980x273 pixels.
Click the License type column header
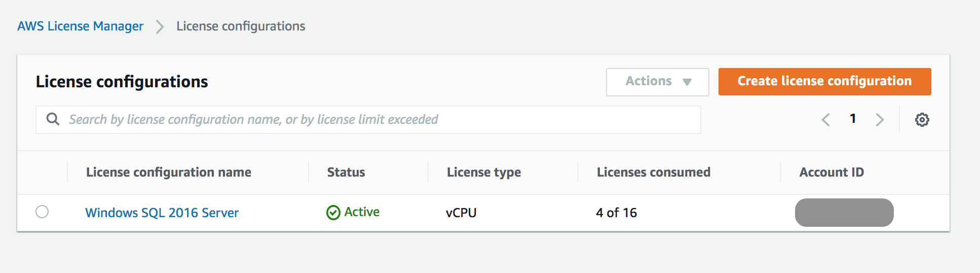[483, 173]
